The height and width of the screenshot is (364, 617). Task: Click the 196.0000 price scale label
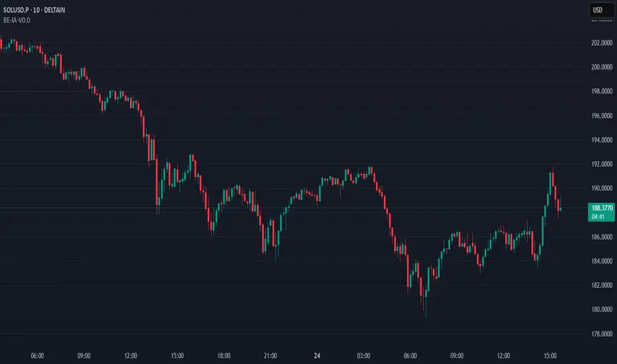[601, 116]
